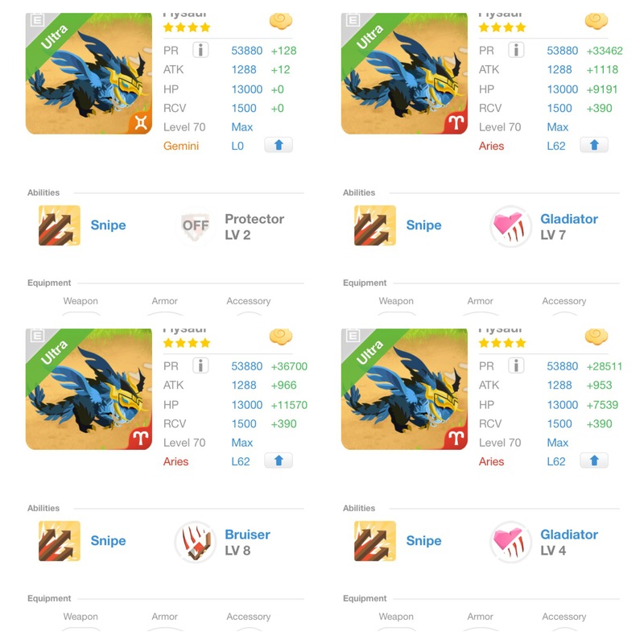Image resolution: width=644 pixels, height=644 pixels.
Task: Select Gladiator LV 7 ability icon
Action: [510, 226]
